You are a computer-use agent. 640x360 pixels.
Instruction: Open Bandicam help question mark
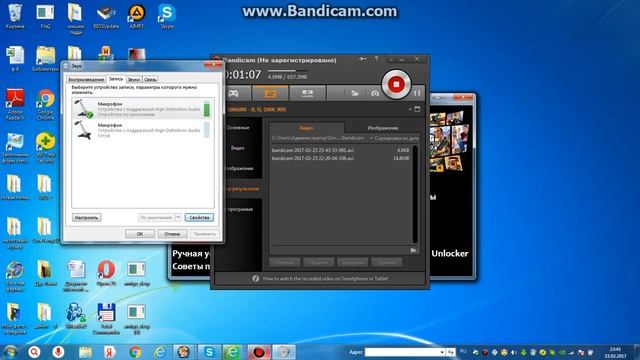pos(376,60)
